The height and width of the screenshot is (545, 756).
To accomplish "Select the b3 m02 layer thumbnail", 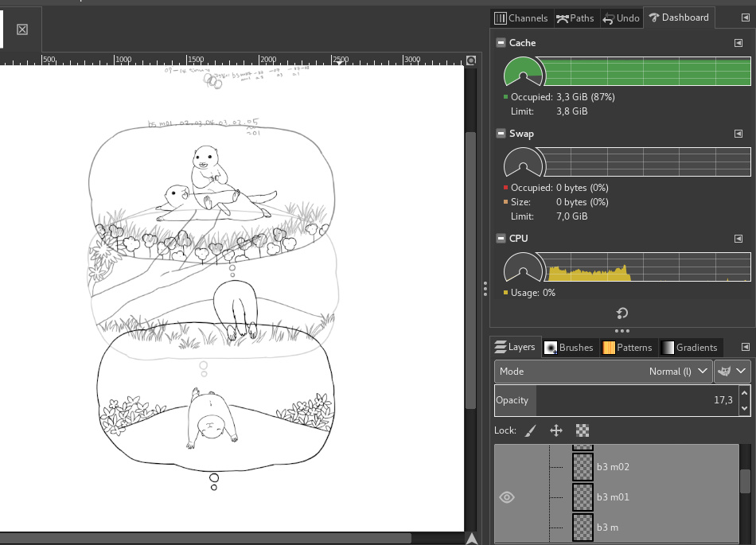I will point(583,466).
